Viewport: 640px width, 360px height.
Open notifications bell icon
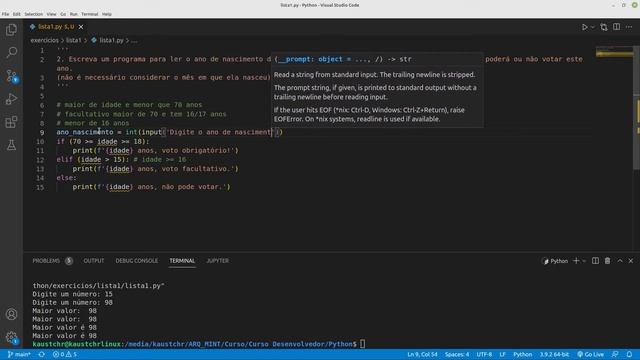[x=629, y=354]
